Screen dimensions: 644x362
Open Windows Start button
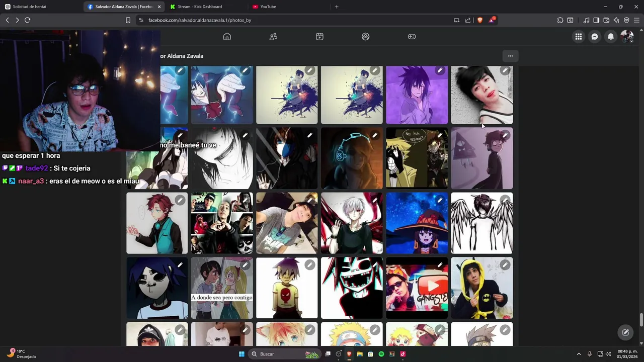[242, 354]
